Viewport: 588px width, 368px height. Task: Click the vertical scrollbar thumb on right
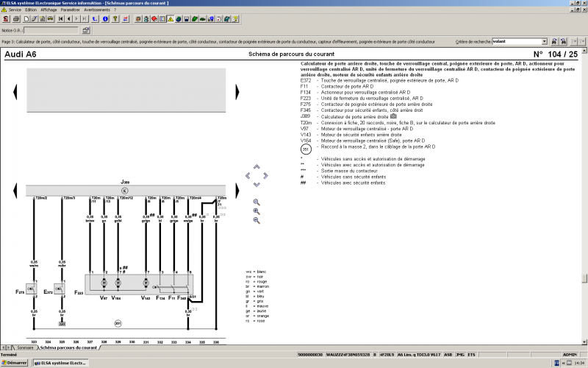pos(584,279)
